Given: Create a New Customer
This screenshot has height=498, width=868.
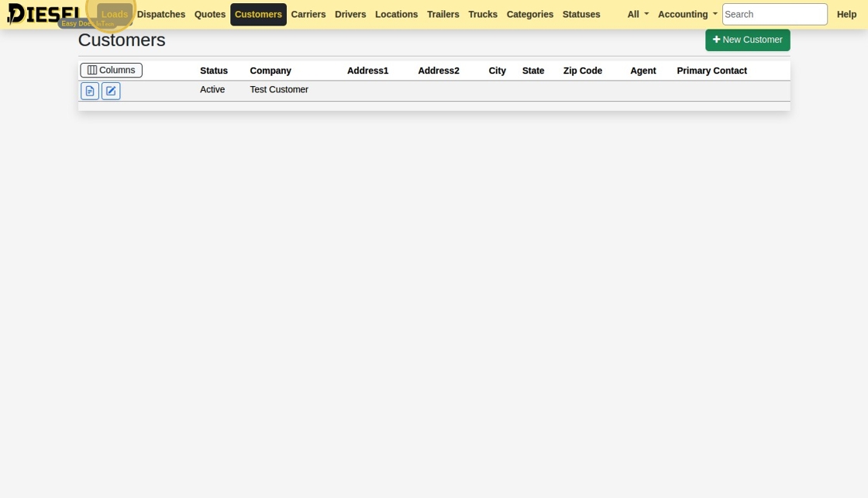Looking at the screenshot, I should click(747, 40).
